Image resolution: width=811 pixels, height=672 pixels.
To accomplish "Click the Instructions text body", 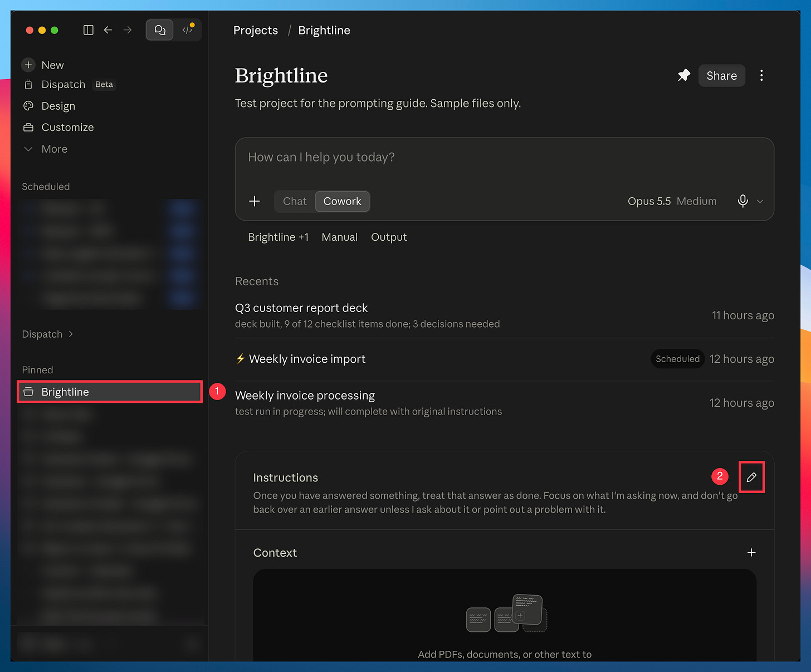I will click(496, 503).
